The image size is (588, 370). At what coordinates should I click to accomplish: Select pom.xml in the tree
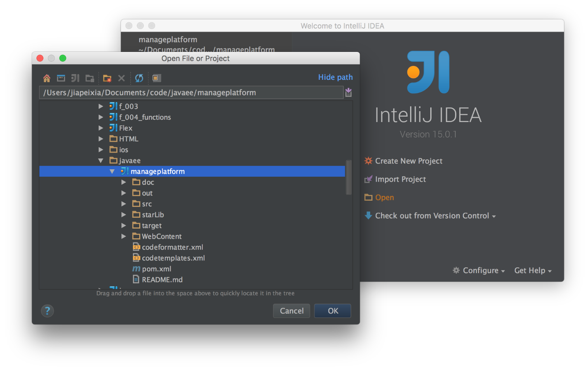(192, 269)
